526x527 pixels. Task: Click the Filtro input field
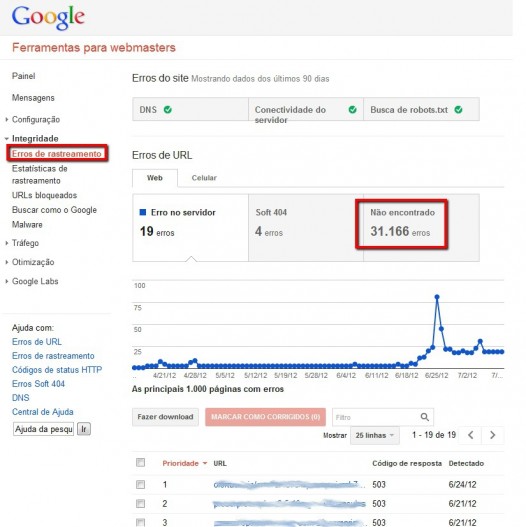click(x=376, y=417)
